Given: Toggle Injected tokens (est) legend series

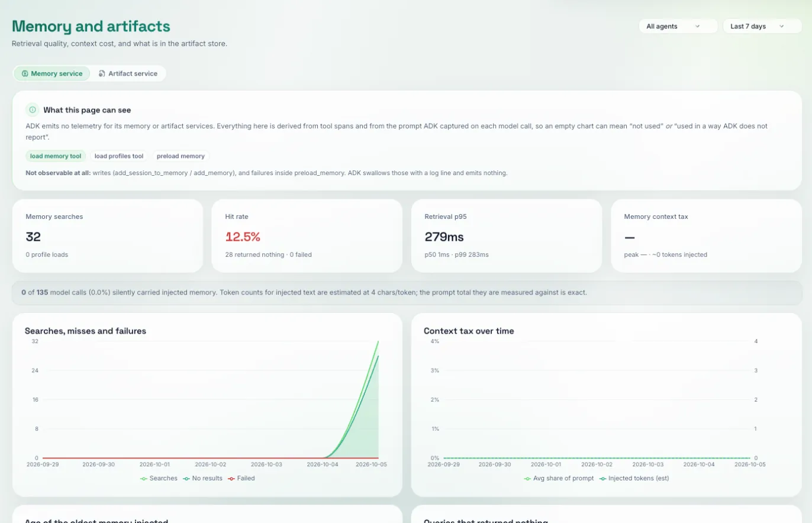Looking at the screenshot, I should click(634, 478).
